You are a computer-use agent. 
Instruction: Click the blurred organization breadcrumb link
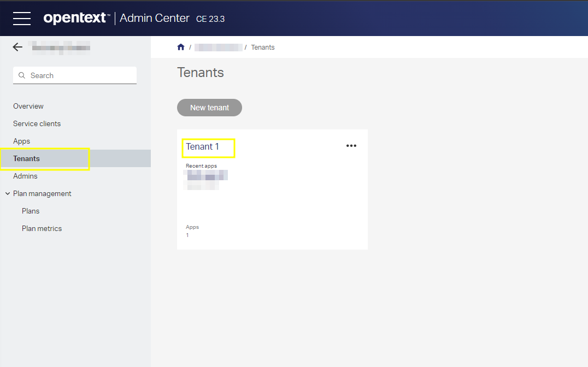click(219, 48)
